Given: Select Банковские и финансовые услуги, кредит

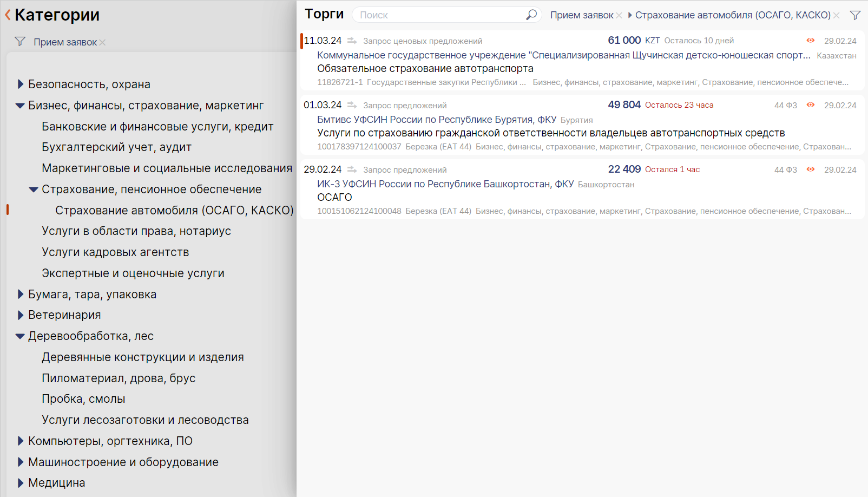Looking at the screenshot, I should 157,127.
